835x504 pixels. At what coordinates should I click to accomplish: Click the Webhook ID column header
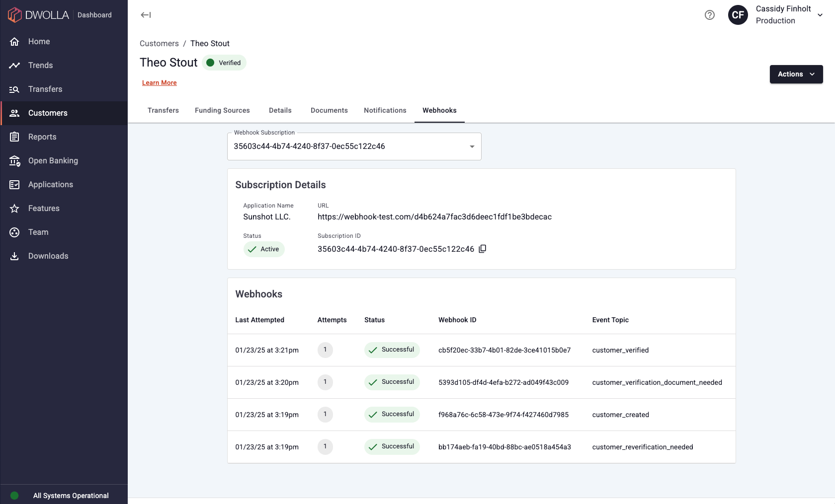pyautogui.click(x=457, y=320)
